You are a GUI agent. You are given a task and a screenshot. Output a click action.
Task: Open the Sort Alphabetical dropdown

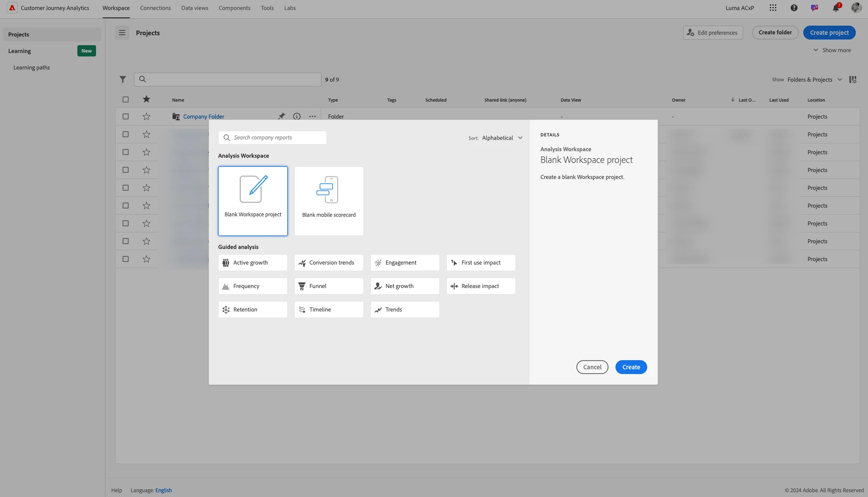[502, 138]
